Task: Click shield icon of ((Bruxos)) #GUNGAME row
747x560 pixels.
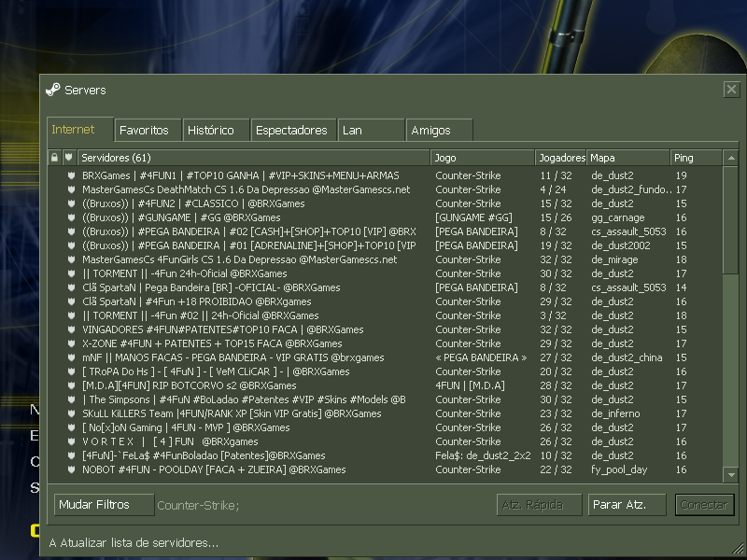Action: [72, 217]
